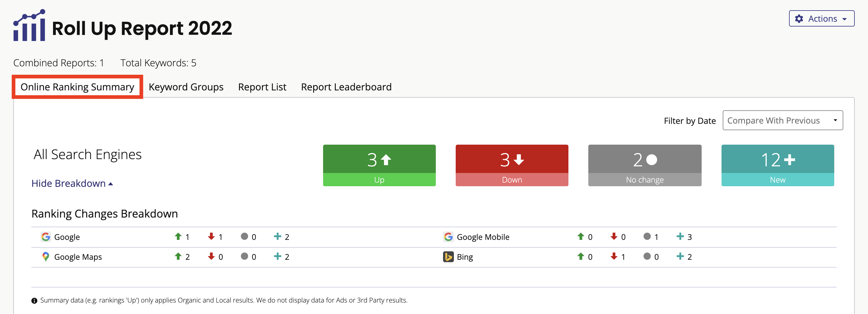Click the teal New rankings tile

pos(777,165)
